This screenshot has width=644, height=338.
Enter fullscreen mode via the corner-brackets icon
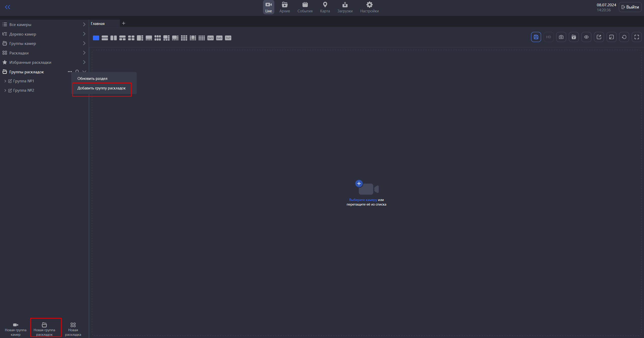pyautogui.click(x=636, y=37)
